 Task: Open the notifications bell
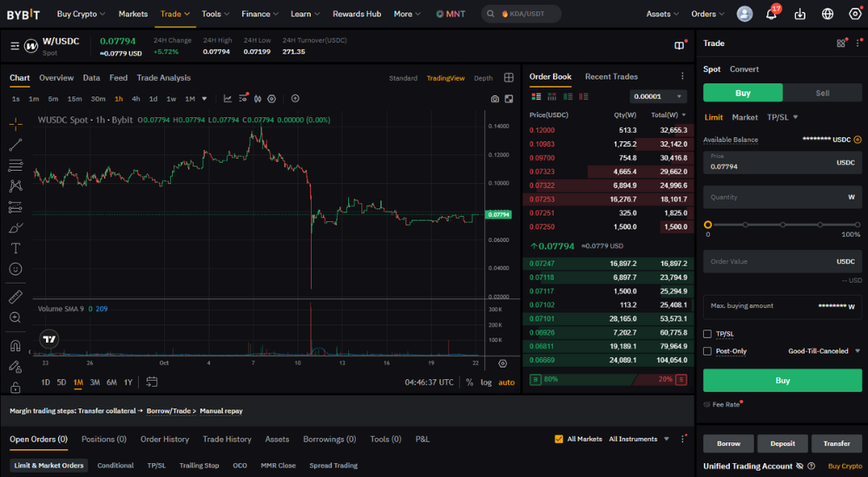coord(771,14)
